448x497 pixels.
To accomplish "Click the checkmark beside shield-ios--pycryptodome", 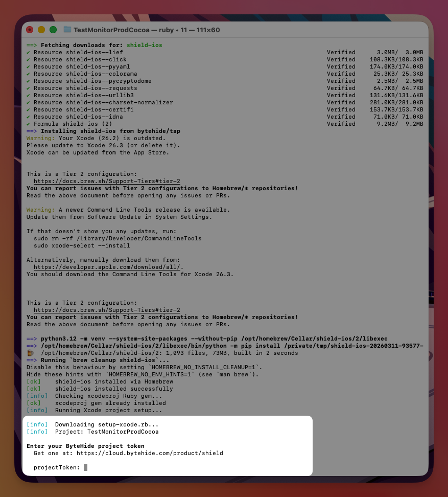I will (28, 81).
